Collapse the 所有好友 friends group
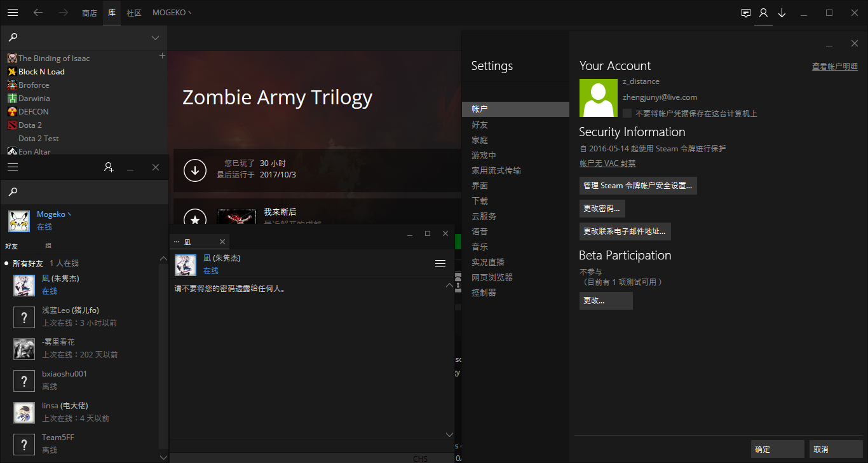This screenshot has height=463, width=868. point(6,263)
